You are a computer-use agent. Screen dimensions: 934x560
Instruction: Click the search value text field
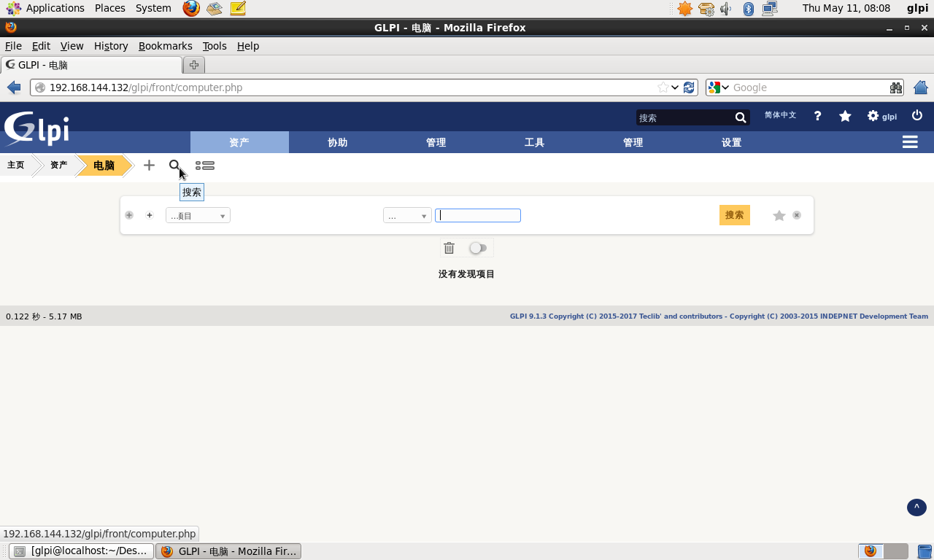(478, 215)
